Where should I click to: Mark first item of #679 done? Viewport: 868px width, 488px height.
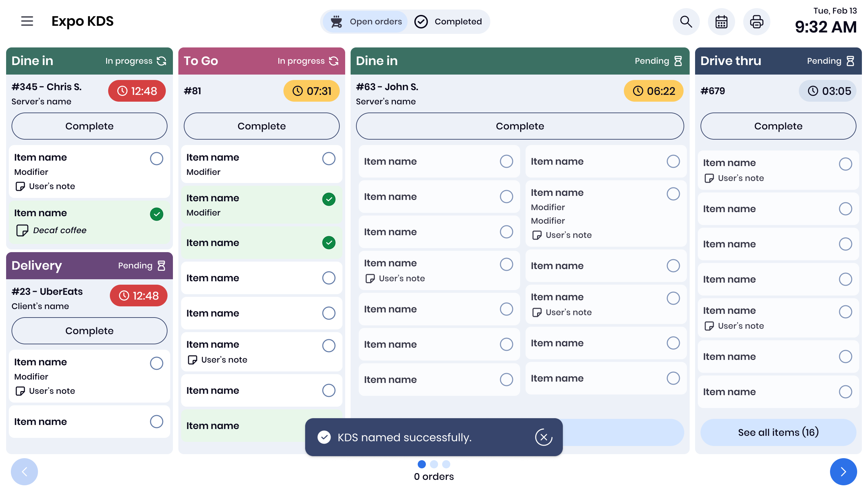pos(845,164)
